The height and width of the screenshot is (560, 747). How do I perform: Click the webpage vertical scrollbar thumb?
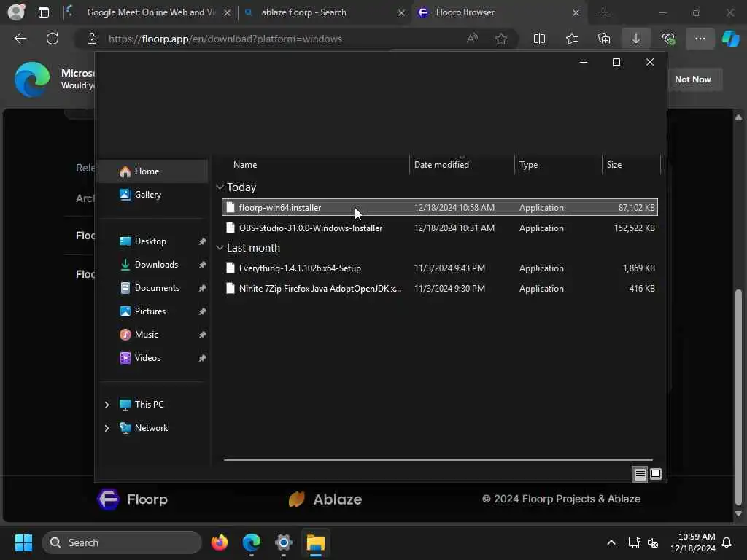point(738,397)
